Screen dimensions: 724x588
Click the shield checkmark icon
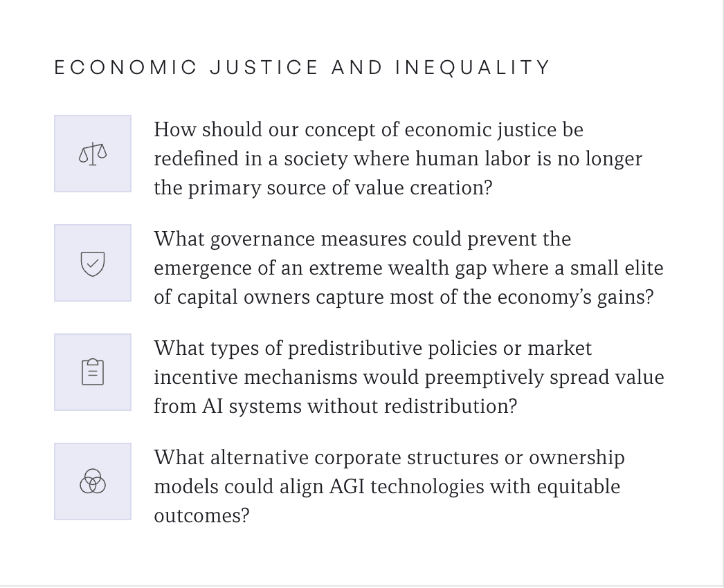tap(93, 263)
